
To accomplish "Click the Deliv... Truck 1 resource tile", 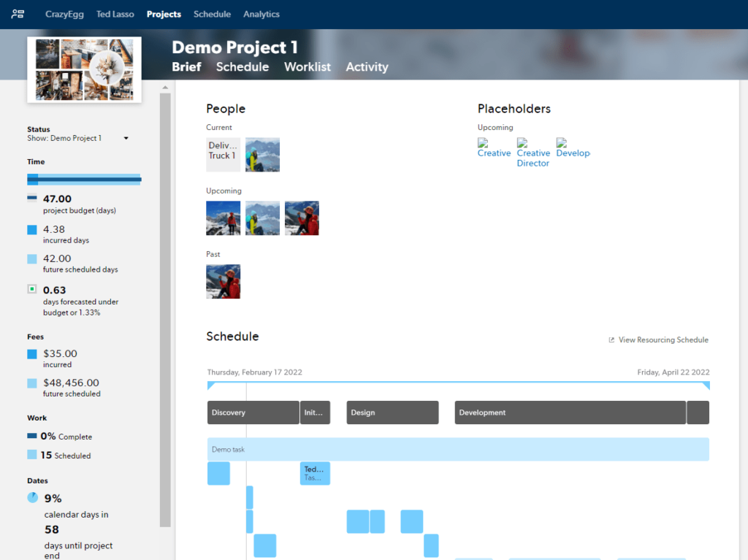I will coord(223,155).
